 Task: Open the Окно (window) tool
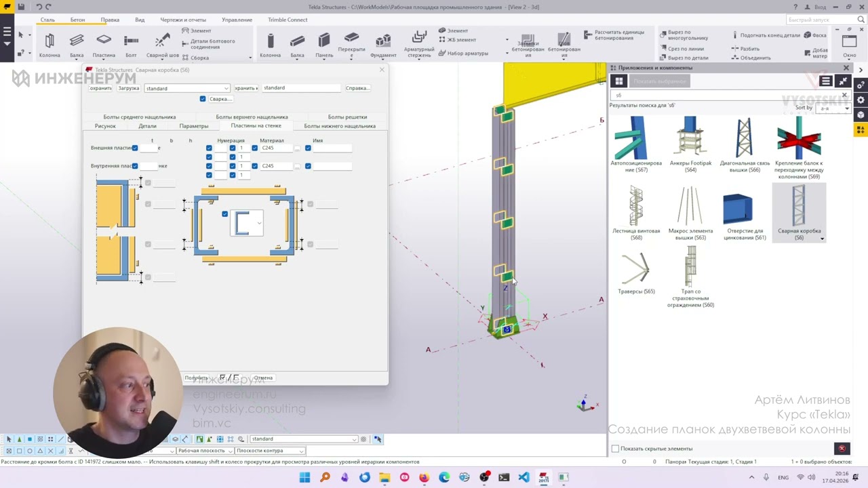pyautogui.click(x=850, y=45)
